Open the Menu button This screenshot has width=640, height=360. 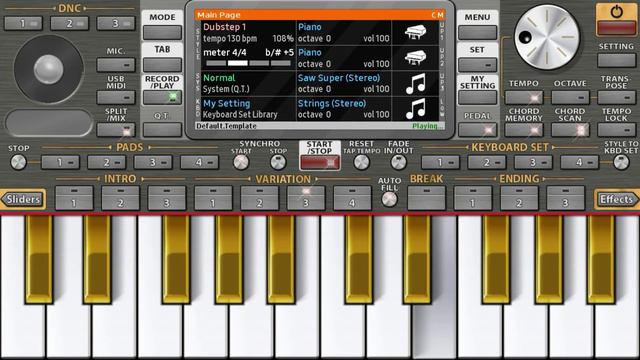[x=477, y=32]
